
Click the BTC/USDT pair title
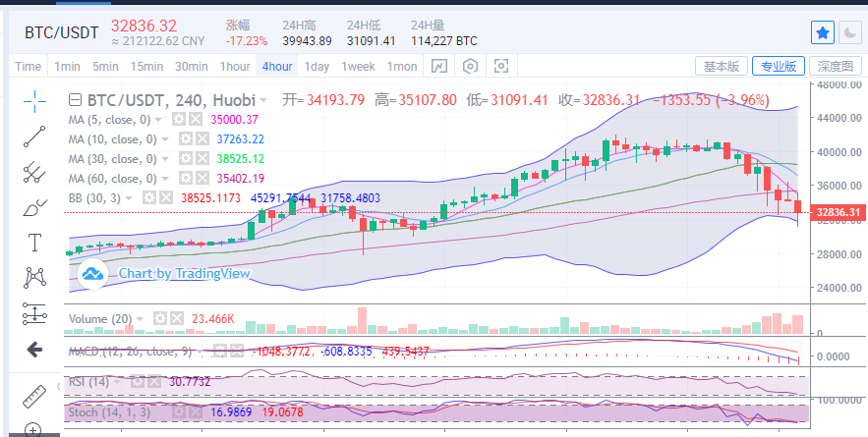click(62, 32)
